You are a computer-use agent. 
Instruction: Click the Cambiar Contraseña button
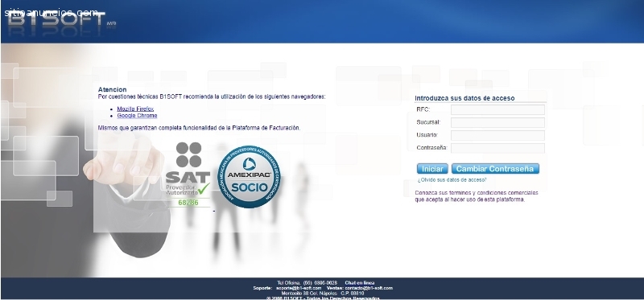tap(495, 169)
